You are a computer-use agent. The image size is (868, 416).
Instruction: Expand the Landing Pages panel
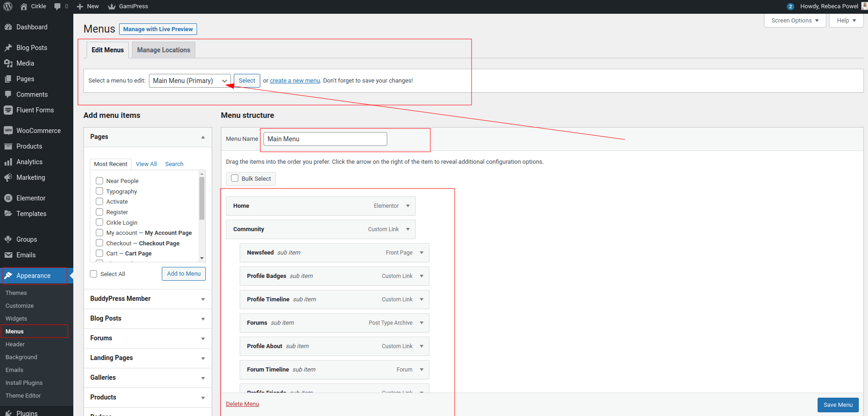[x=203, y=358]
